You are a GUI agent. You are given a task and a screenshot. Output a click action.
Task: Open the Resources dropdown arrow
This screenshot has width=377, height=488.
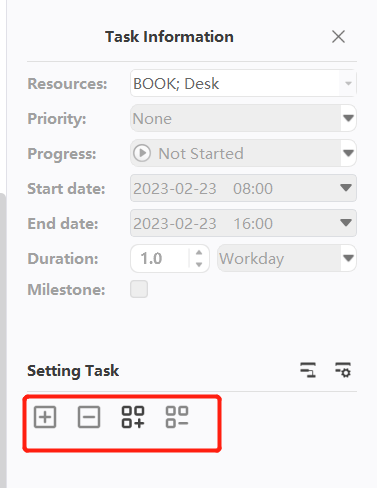(x=348, y=83)
